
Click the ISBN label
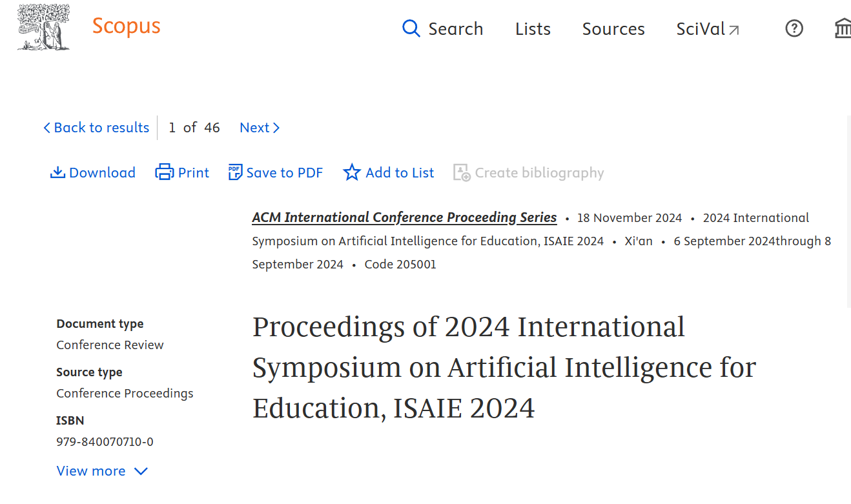[70, 421]
